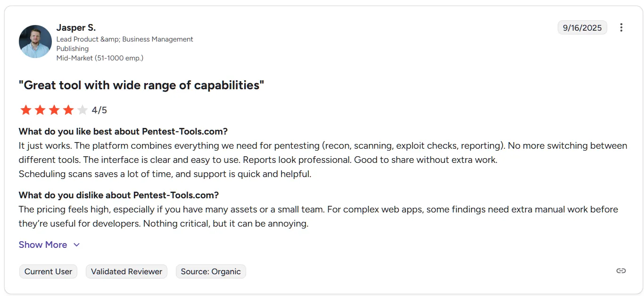Click the Current User tag
The width and height of the screenshot is (644, 296).
48,271
